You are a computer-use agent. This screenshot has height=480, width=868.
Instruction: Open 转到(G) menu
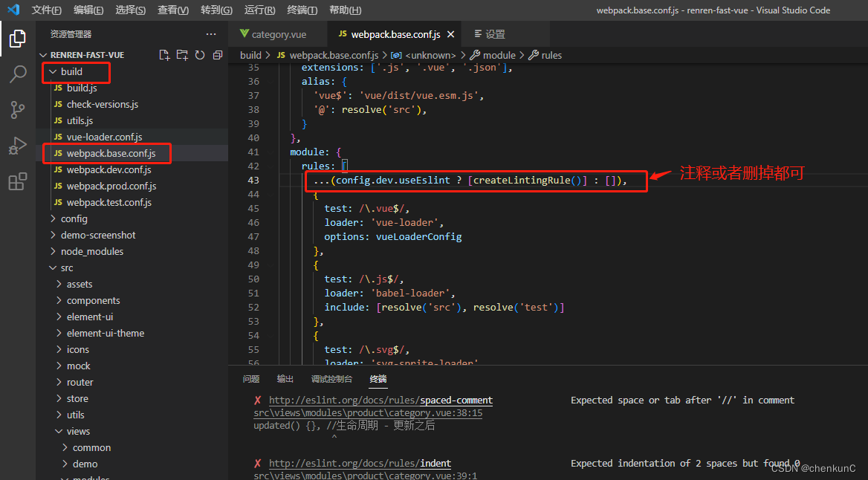[216, 10]
